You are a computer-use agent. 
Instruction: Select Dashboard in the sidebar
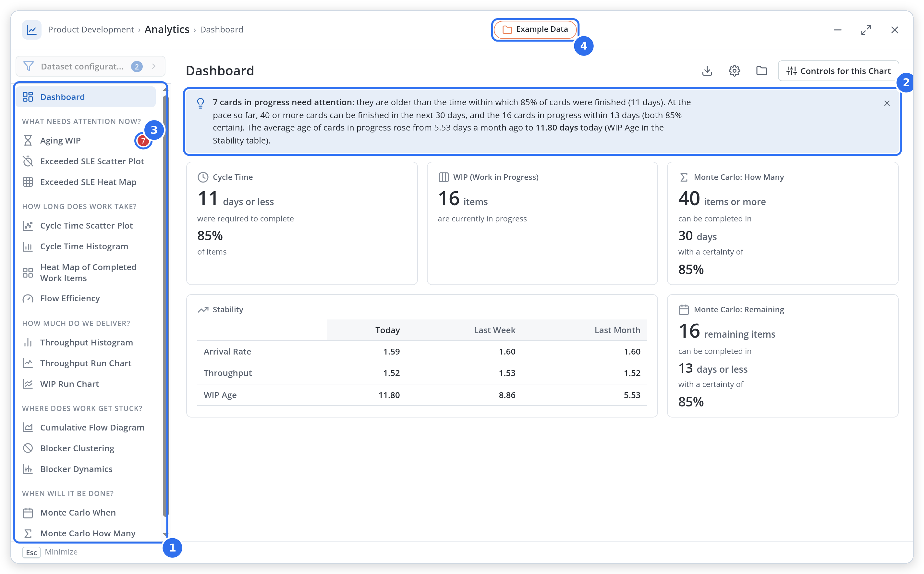(x=86, y=97)
